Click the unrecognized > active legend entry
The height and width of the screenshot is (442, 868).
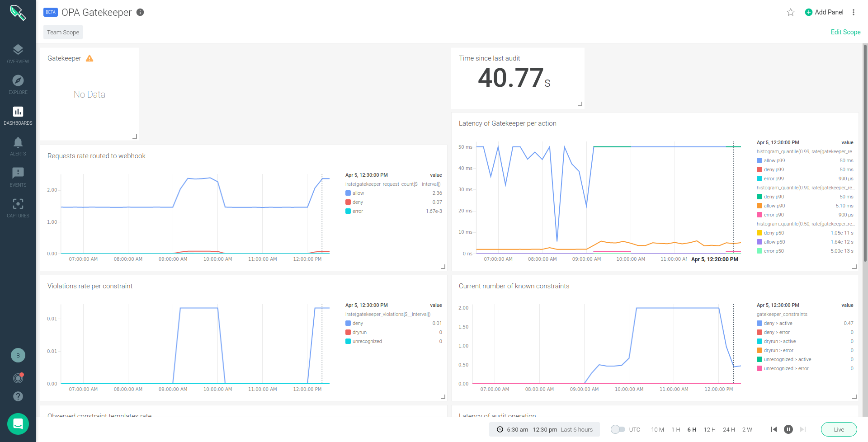click(x=805, y=359)
